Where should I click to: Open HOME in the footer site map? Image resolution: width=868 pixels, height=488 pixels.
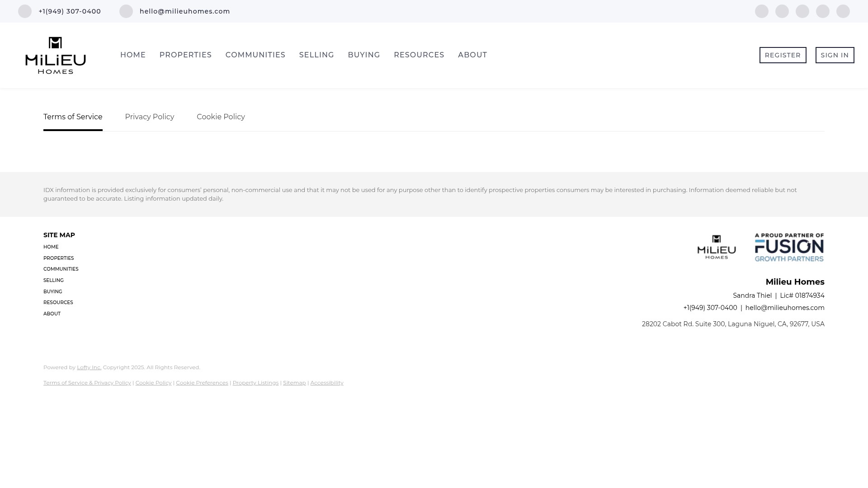pyautogui.click(x=51, y=247)
